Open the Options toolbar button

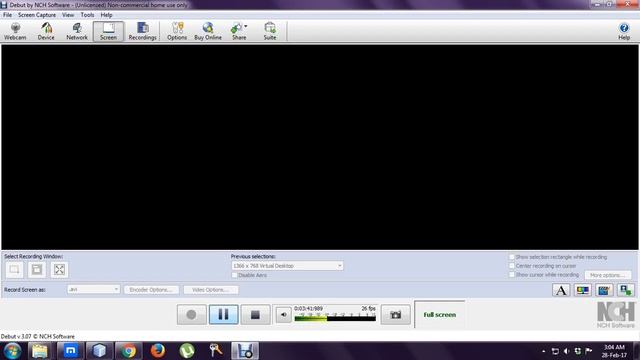177,31
